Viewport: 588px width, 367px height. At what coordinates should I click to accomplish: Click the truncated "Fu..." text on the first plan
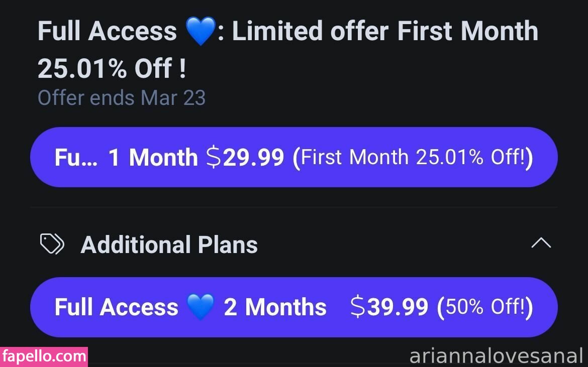[76, 158]
